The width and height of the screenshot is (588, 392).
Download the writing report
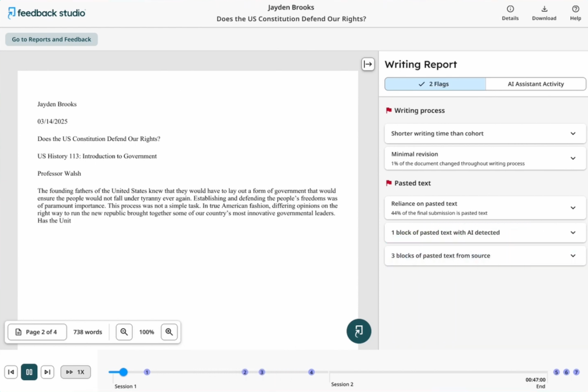point(544,13)
